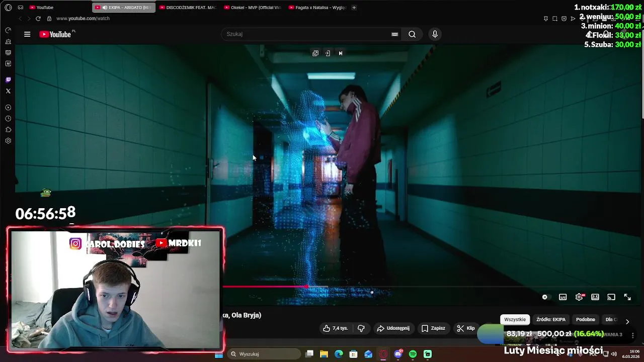The width and height of the screenshot is (644, 362).
Task: Switch to Okekel - MVP tab
Action: click(253, 8)
